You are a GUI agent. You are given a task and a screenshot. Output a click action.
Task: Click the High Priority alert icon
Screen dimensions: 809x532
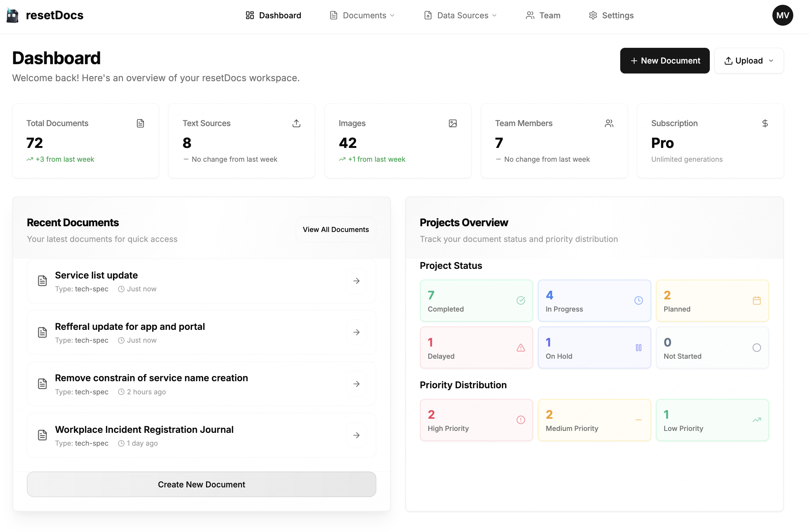click(x=520, y=420)
